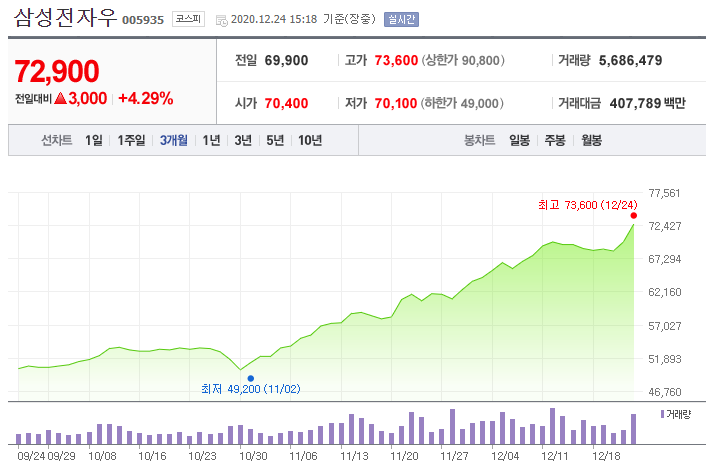Click the blue low-point marker on the chart
The height and width of the screenshot is (474, 706).
pos(251,379)
